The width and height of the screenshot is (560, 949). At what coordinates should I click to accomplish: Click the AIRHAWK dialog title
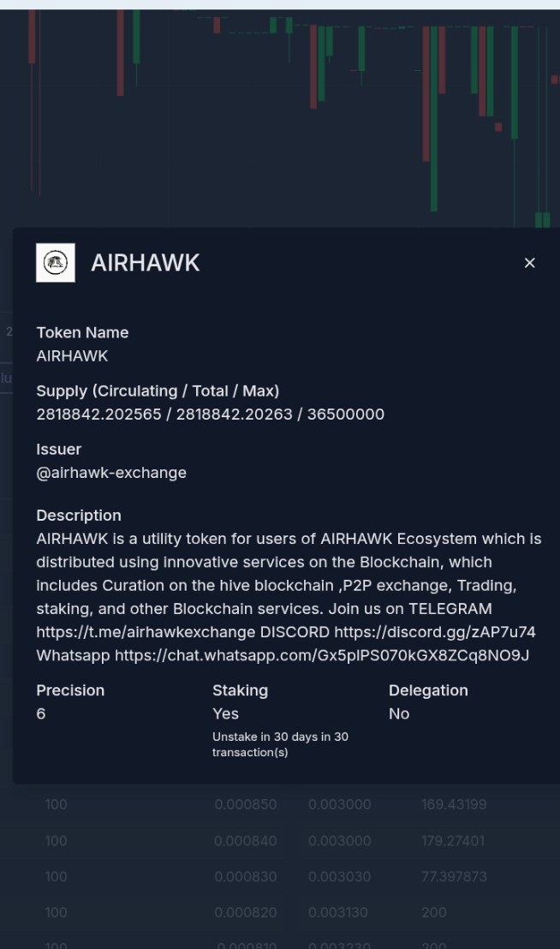[x=146, y=263]
